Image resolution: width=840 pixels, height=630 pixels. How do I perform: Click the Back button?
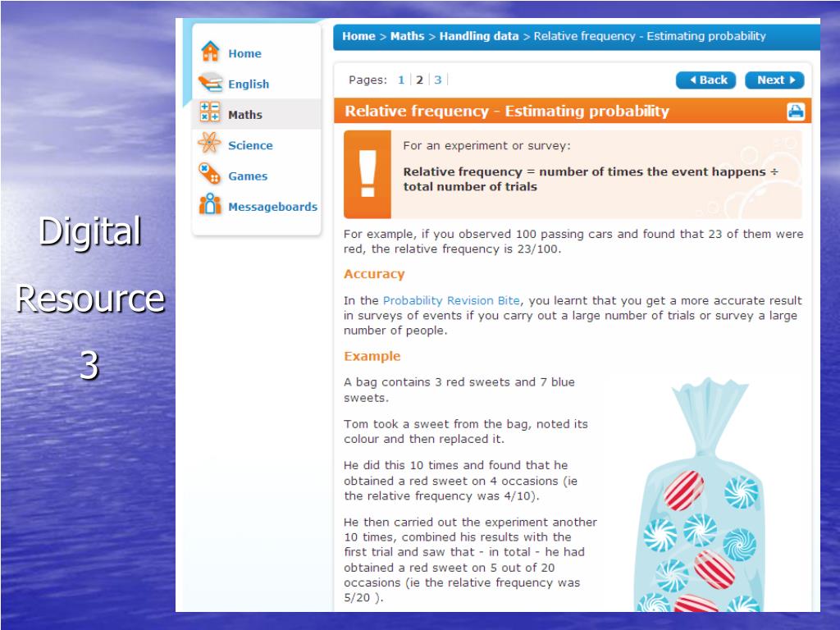705,80
